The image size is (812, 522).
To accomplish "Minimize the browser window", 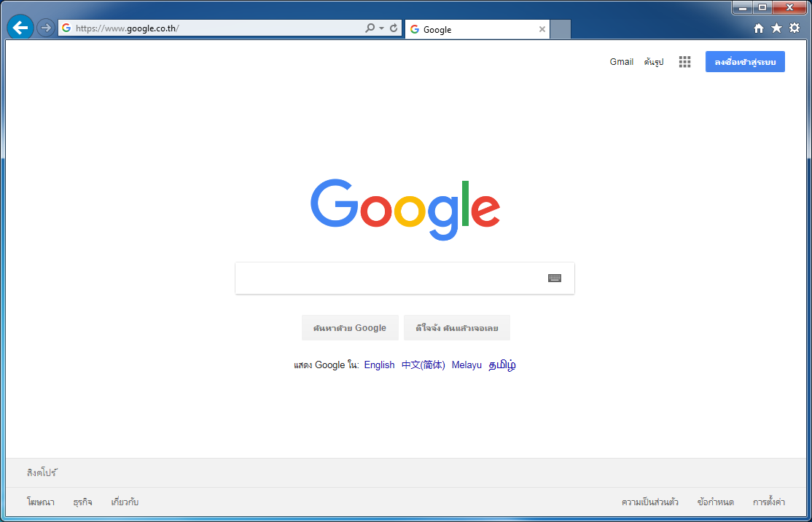I will [x=742, y=8].
